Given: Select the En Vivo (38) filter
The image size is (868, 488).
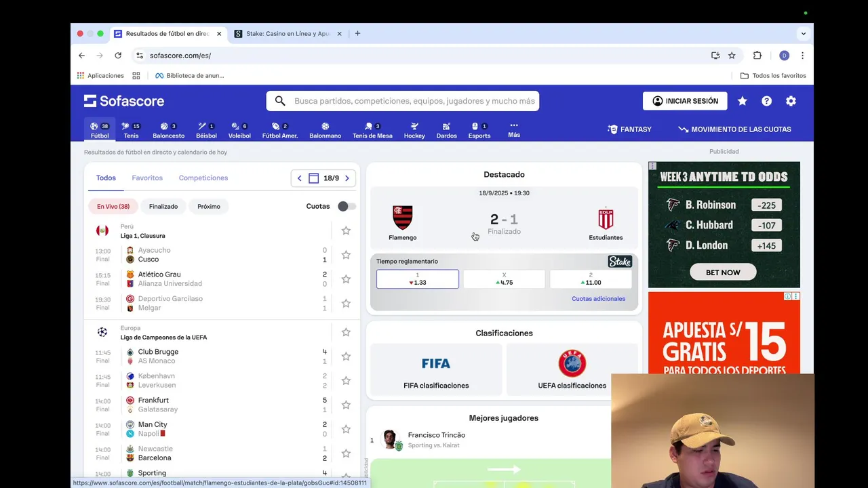Looking at the screenshot, I should [113, 206].
